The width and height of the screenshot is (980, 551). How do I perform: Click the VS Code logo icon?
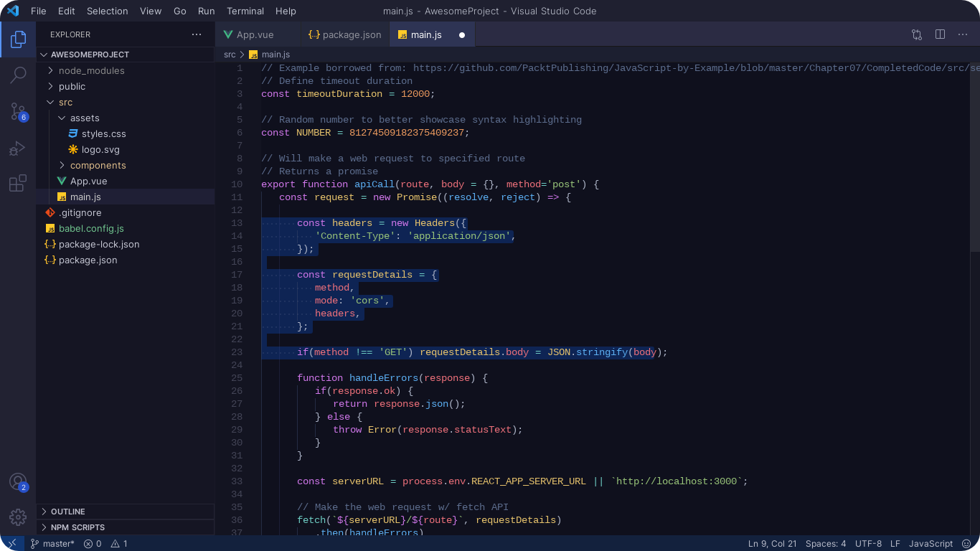click(x=13, y=11)
